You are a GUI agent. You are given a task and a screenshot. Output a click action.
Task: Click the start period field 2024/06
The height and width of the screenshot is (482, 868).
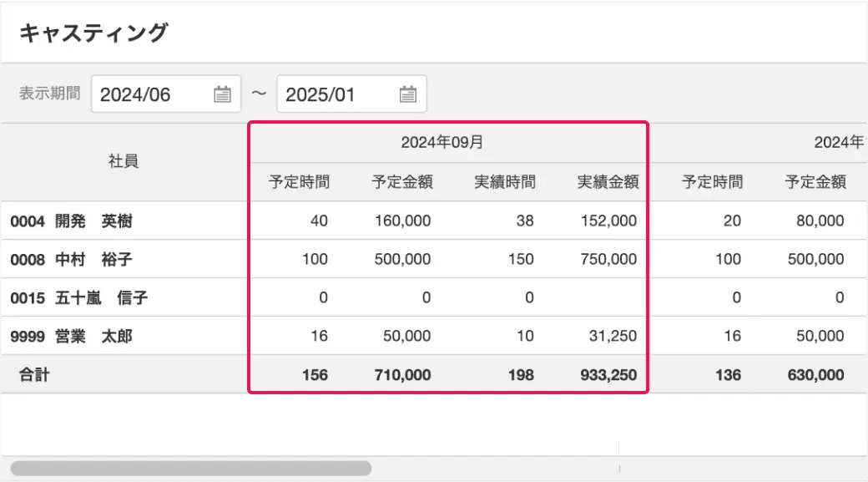click(x=166, y=94)
